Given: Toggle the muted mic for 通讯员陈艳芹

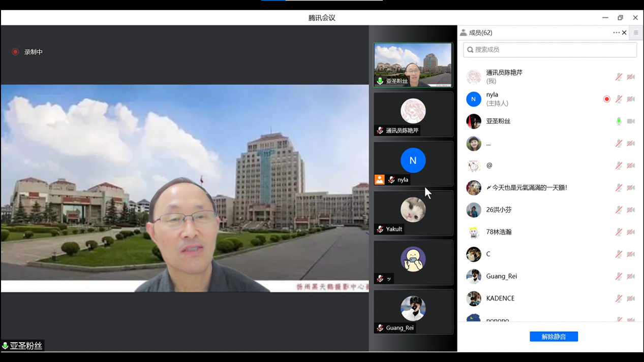Looking at the screenshot, I should [619, 77].
